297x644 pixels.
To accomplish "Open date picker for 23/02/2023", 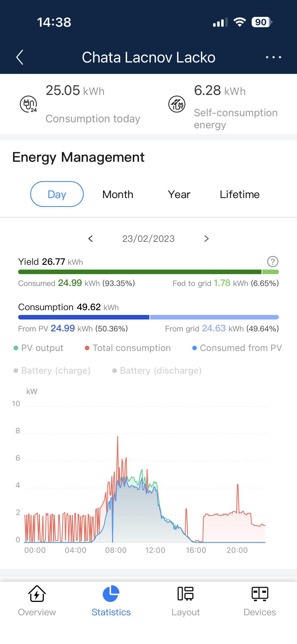I will coord(148,239).
